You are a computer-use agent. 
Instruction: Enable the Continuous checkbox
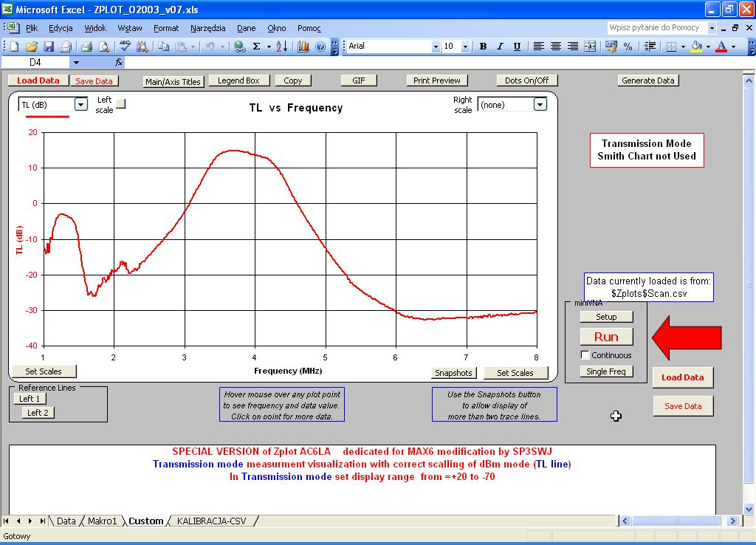(585, 355)
